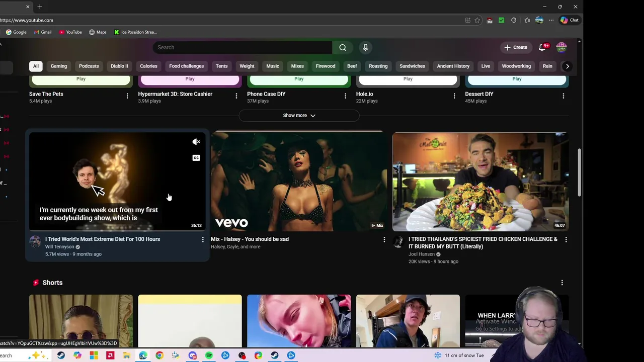Open options menu for Hypermarket 3D: Store Cashier
644x362 pixels.
tap(236, 96)
